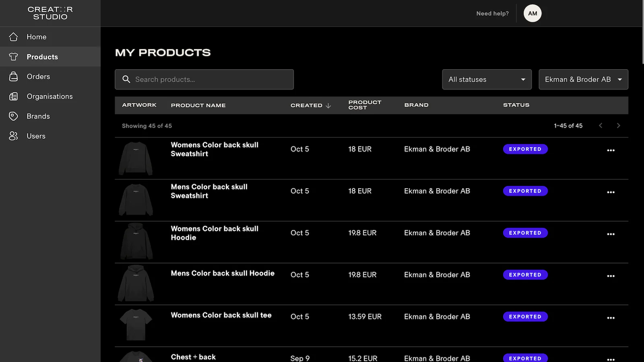
Task: Click the Users people icon in sidebar
Action: coord(13,136)
